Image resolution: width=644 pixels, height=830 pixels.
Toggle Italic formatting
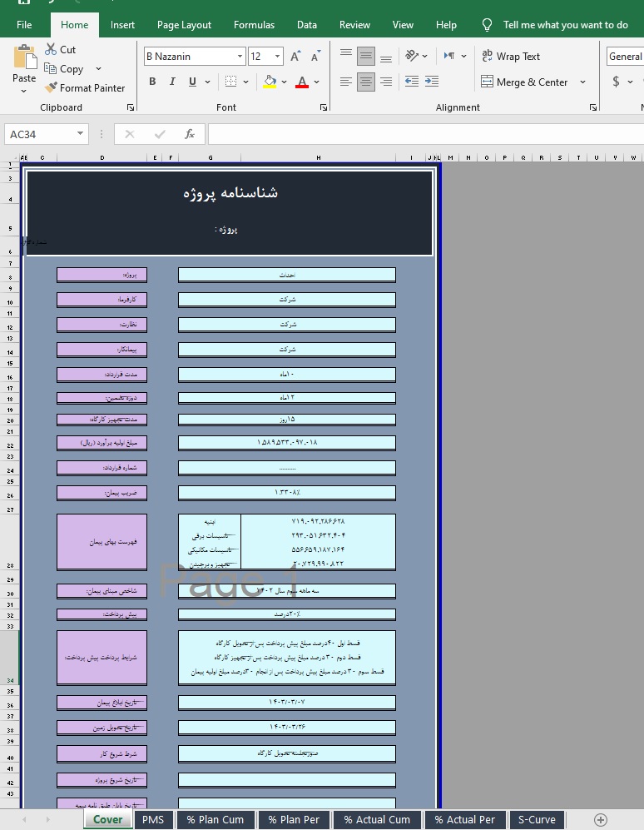coord(172,82)
